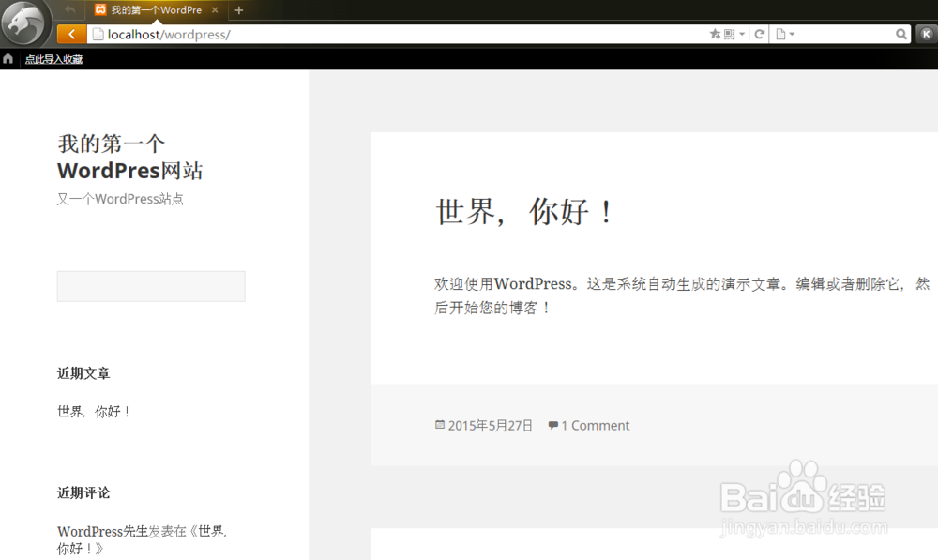Click the orange back navigation arrow
938x560 pixels.
click(71, 33)
